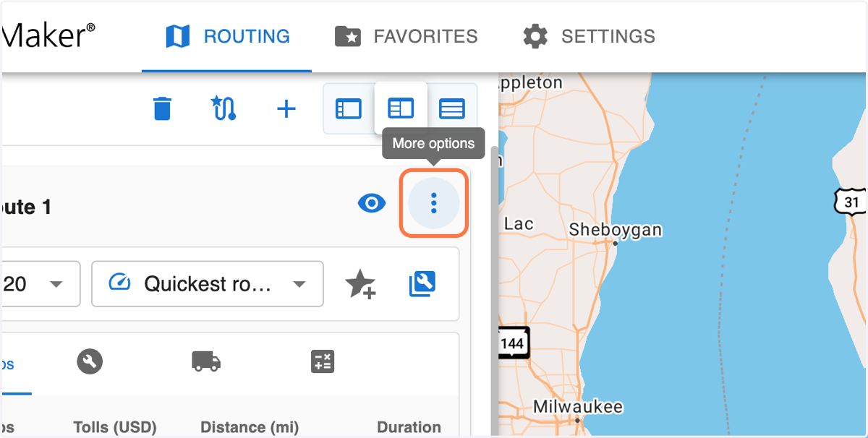
Task: Switch to the truck vehicle tab
Action: pyautogui.click(x=206, y=361)
